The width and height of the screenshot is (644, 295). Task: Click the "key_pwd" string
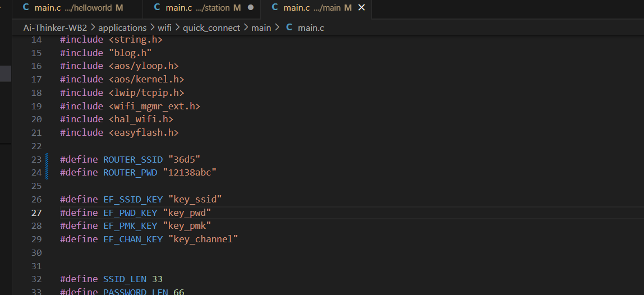pos(187,213)
